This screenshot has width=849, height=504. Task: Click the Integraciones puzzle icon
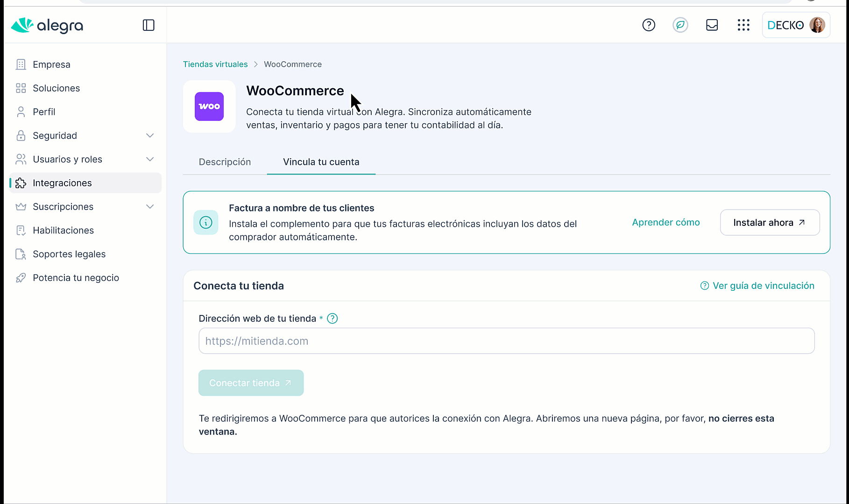coord(21,183)
